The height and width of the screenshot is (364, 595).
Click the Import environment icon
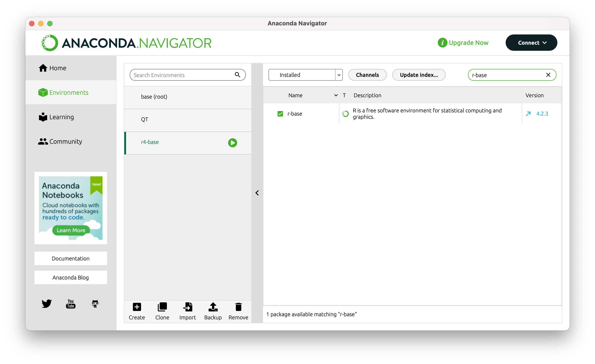pos(188,307)
